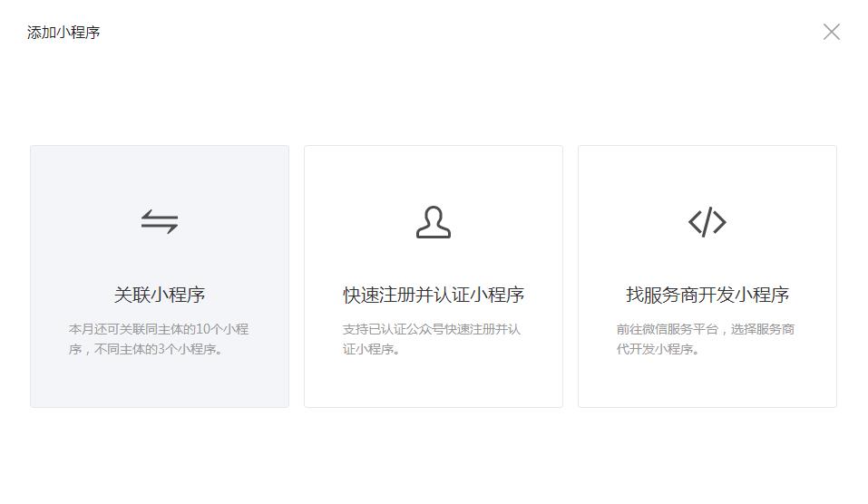The image size is (868, 504).
Task: Click blank area above the user icon
Action: (434, 174)
